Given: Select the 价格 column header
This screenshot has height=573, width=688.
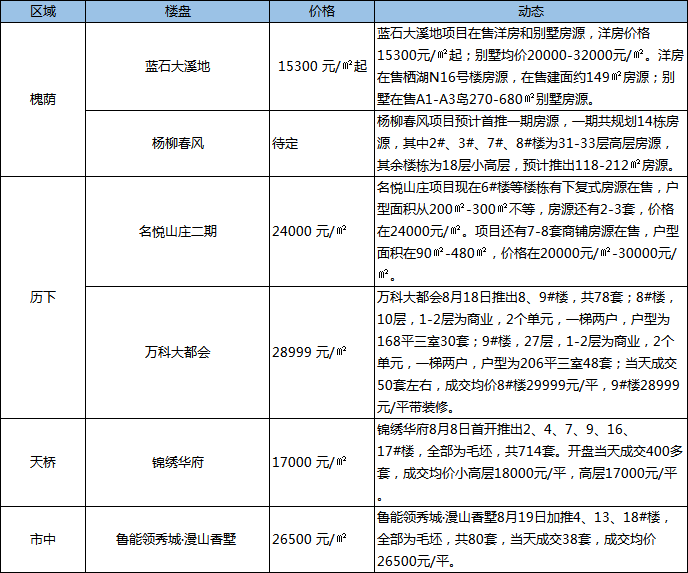Looking at the screenshot, I should pos(322,11).
